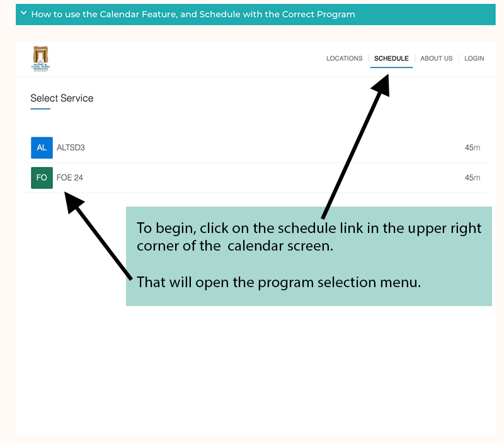Open the Aging & Long-Term Services logo
Image resolution: width=504 pixels, height=444 pixels.
tap(41, 59)
